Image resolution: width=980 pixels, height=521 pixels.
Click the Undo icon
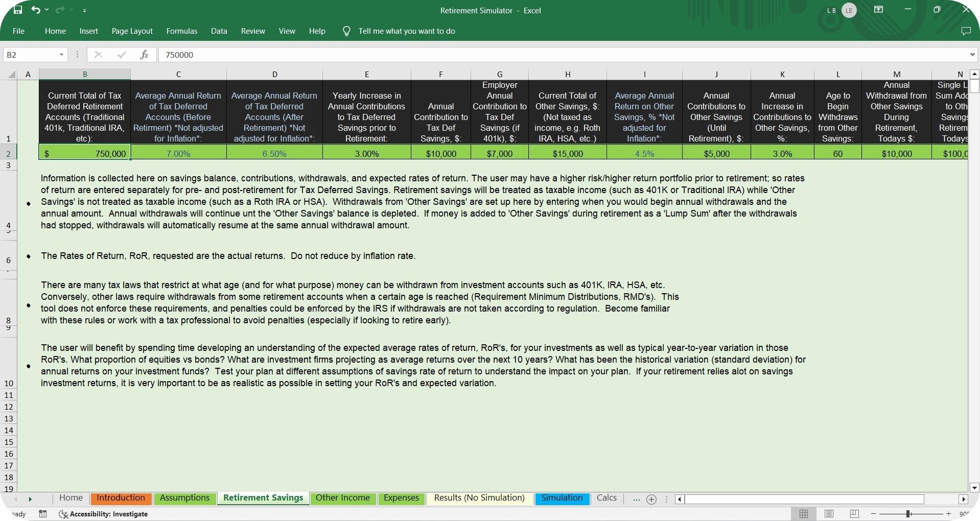pos(35,9)
